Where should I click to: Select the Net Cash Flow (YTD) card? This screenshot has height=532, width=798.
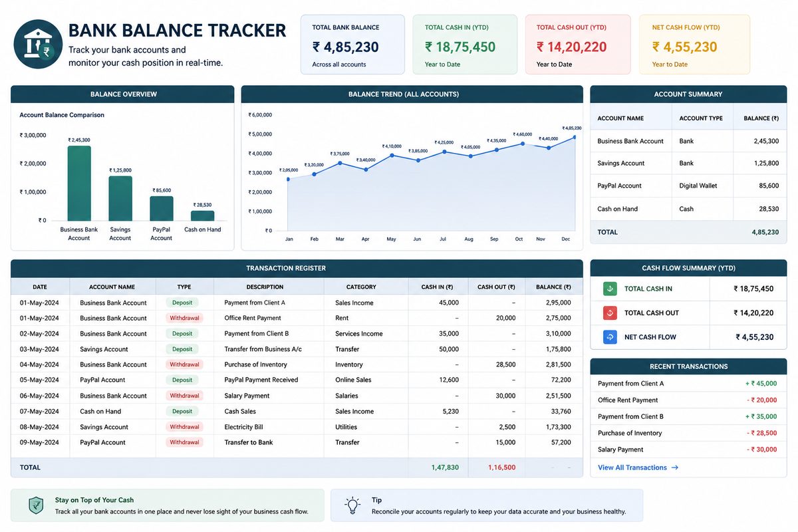[x=694, y=45]
